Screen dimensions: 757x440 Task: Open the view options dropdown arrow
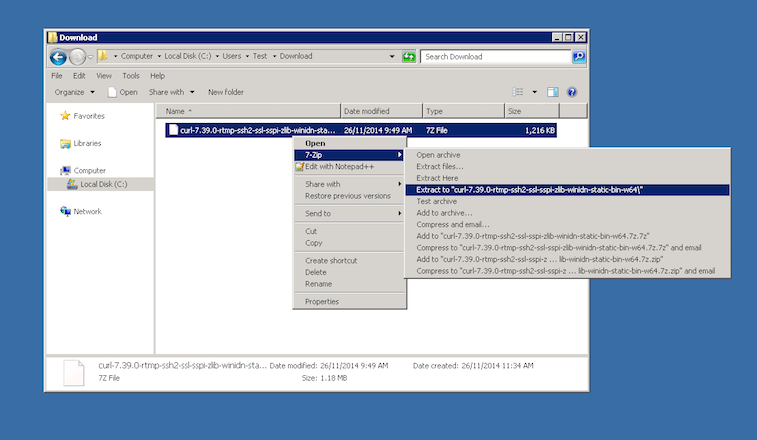[535, 92]
